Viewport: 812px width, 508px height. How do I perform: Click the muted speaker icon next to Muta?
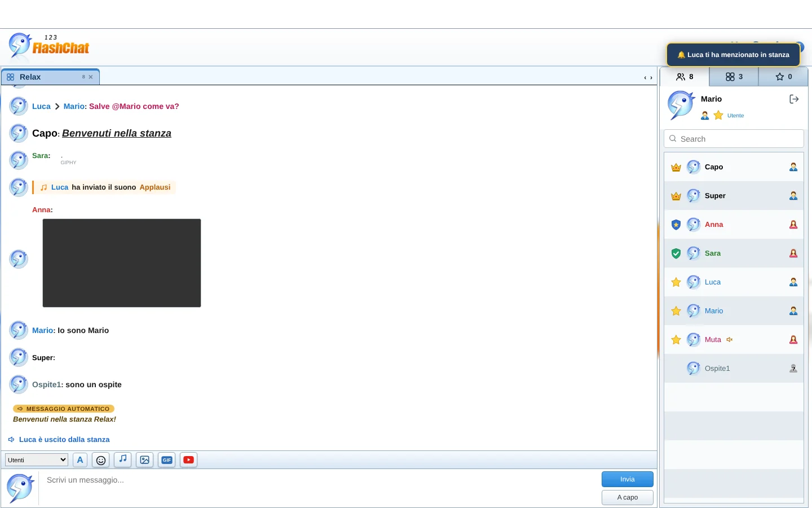click(730, 340)
